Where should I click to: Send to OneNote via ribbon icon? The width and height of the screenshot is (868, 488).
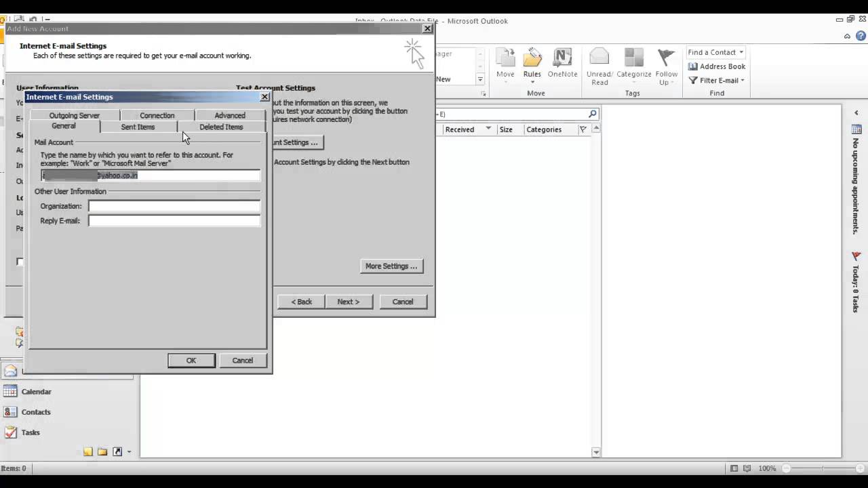point(562,58)
